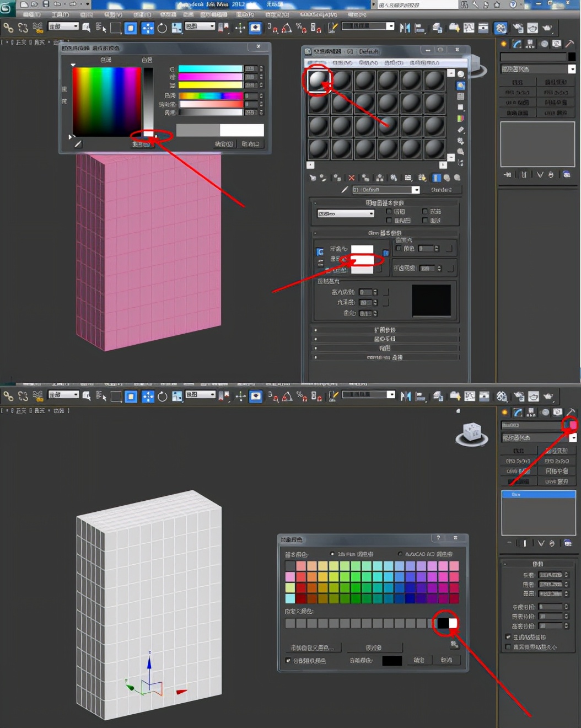
Task: Enable the 2-Sided material checkbox
Action: coord(424,212)
